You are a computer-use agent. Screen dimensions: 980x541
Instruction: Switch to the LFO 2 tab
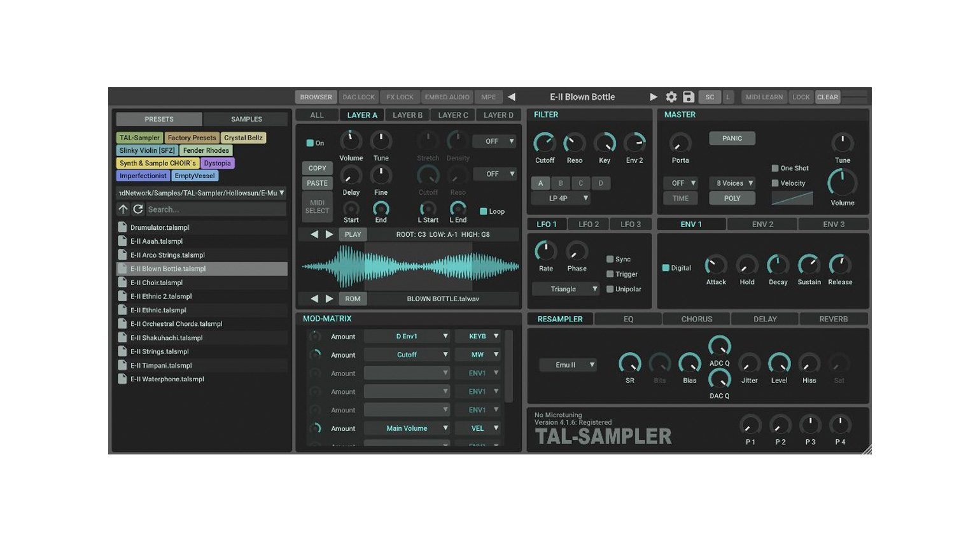pos(589,224)
